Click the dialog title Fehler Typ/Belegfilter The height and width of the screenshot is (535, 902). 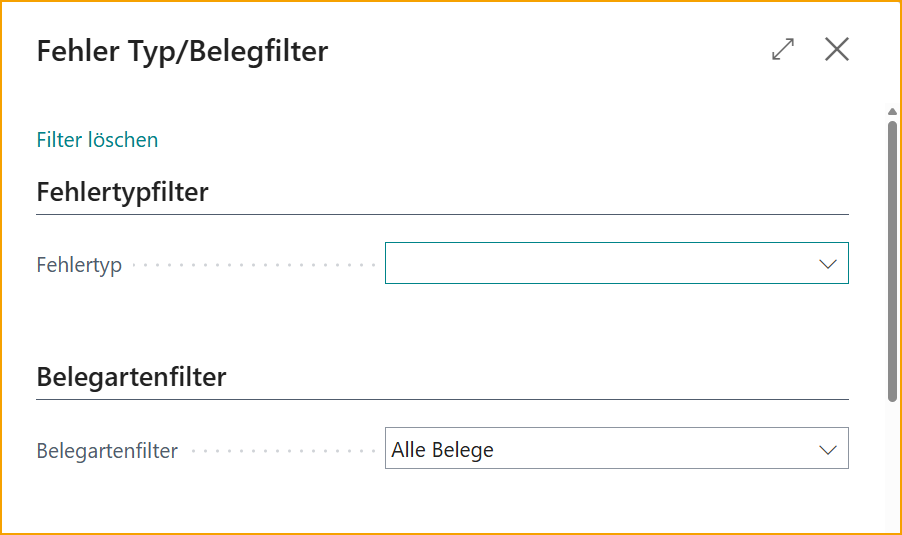(x=182, y=51)
